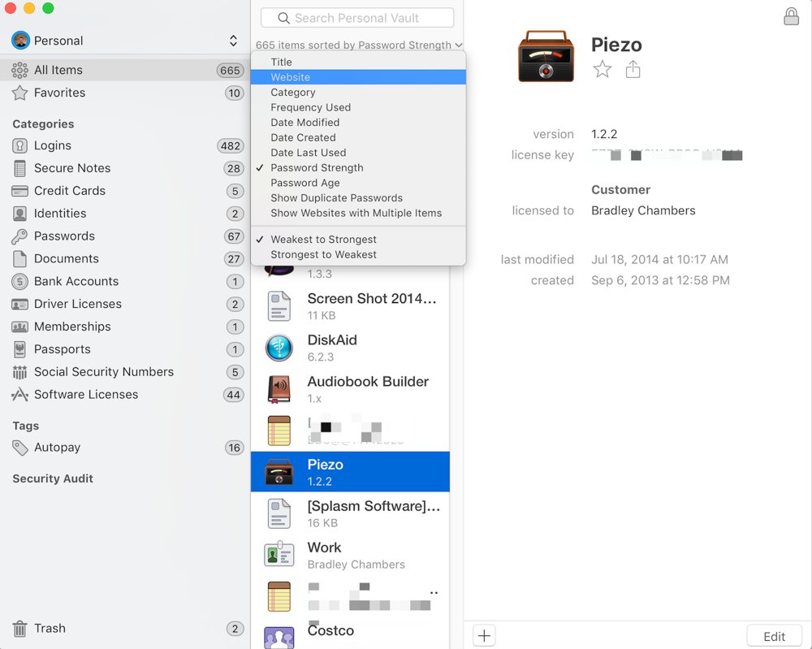Click the Categories section header
The width and height of the screenshot is (812, 649).
(44, 123)
